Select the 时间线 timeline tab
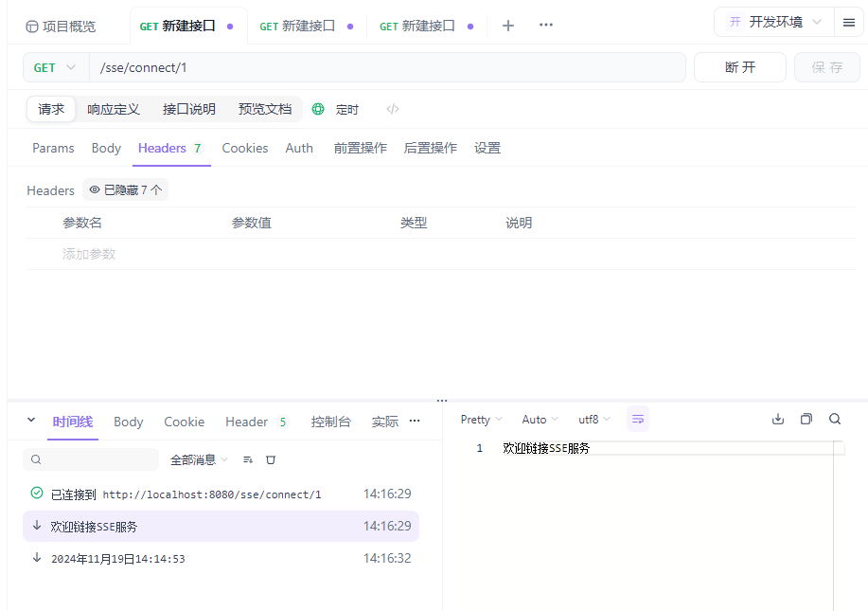 [x=73, y=422]
